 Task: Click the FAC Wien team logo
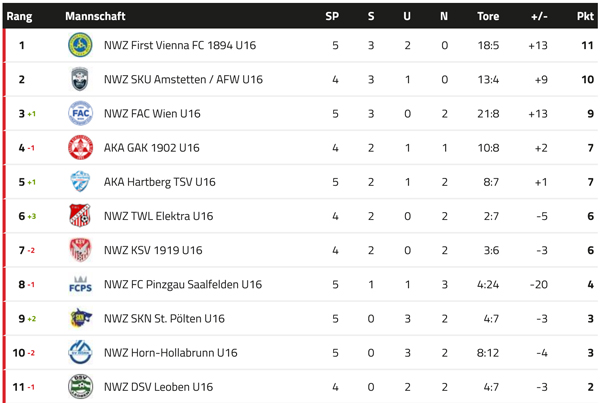point(80,114)
